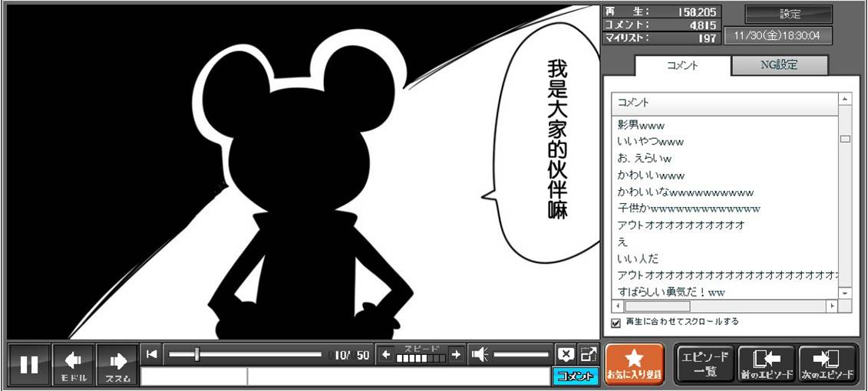This screenshot has height=391, width=868.
Task: Click the page progress slider track
Action: click(245, 354)
